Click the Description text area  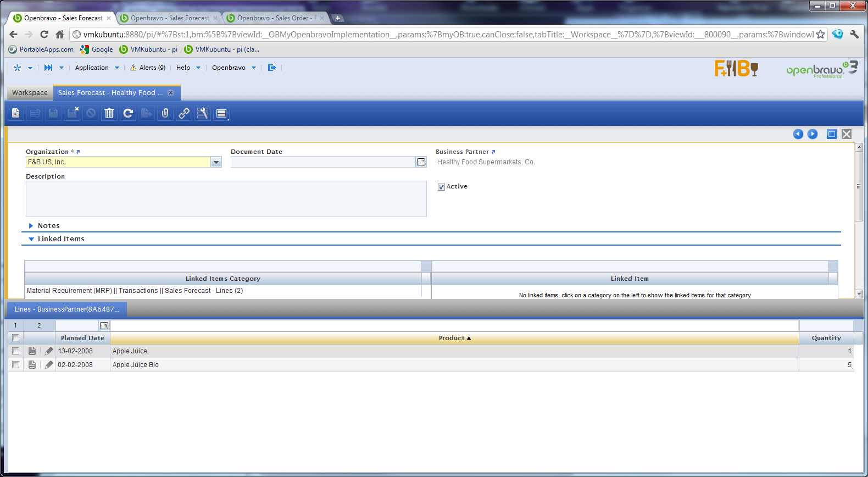(x=226, y=199)
